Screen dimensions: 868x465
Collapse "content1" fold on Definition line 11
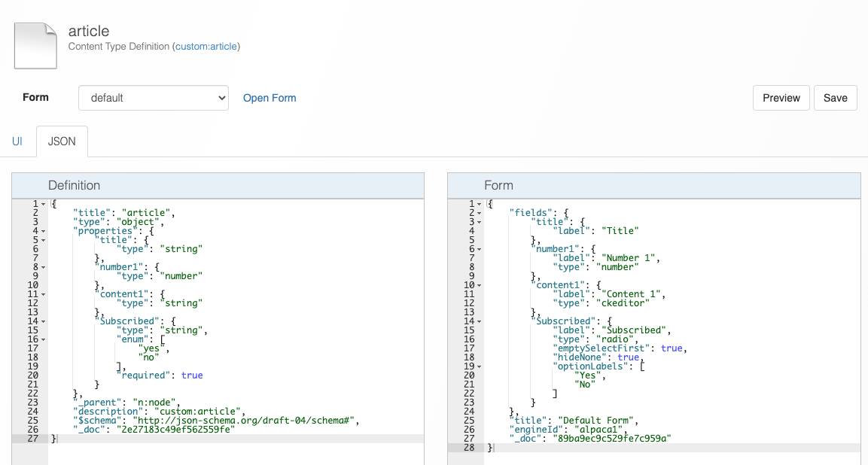pyautogui.click(x=43, y=294)
